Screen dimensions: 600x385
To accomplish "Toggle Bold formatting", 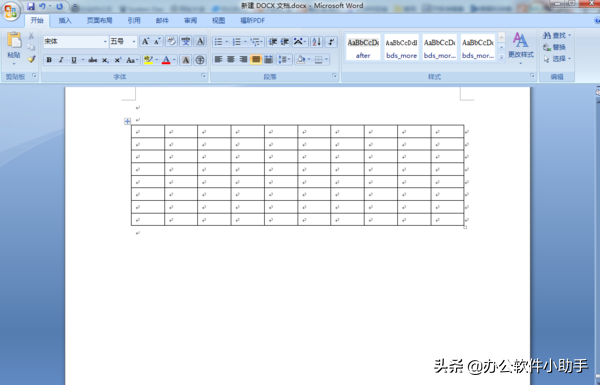I will 49,60.
